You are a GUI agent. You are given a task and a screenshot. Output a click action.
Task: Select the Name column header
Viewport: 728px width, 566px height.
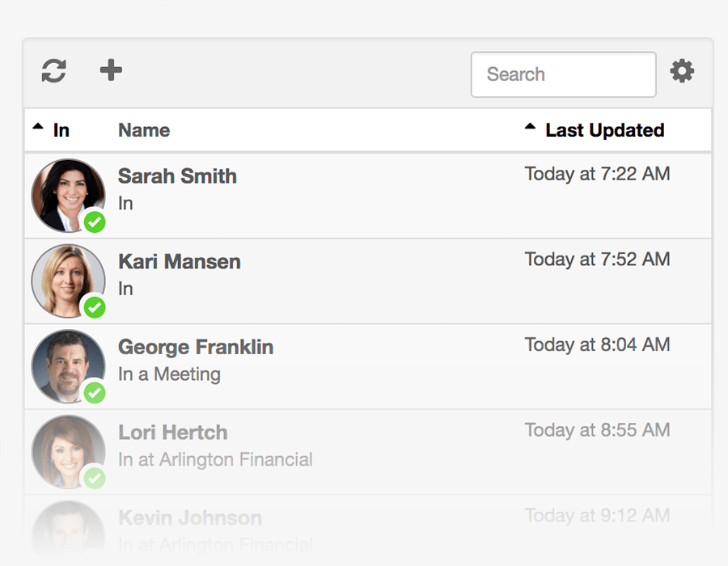click(144, 129)
